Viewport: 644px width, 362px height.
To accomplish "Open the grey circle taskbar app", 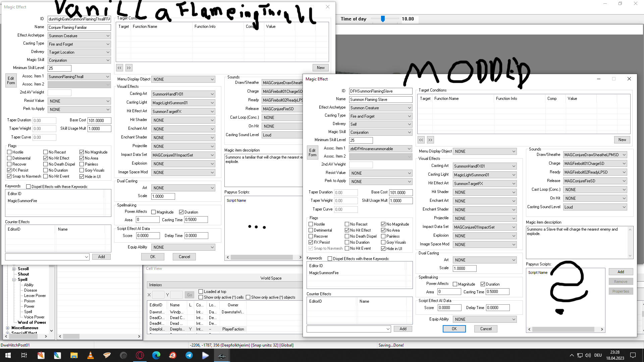I will pos(123,355).
